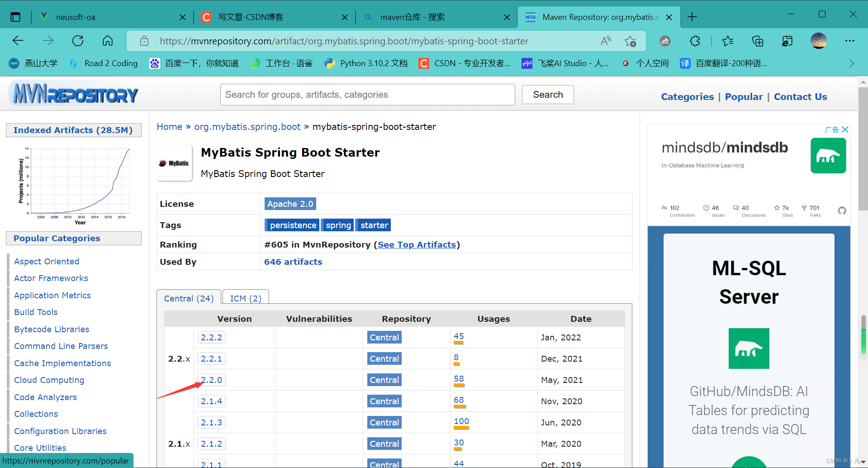868x468 pixels.
Task: Click the site lock icon in address bar
Action: pyautogui.click(x=144, y=41)
